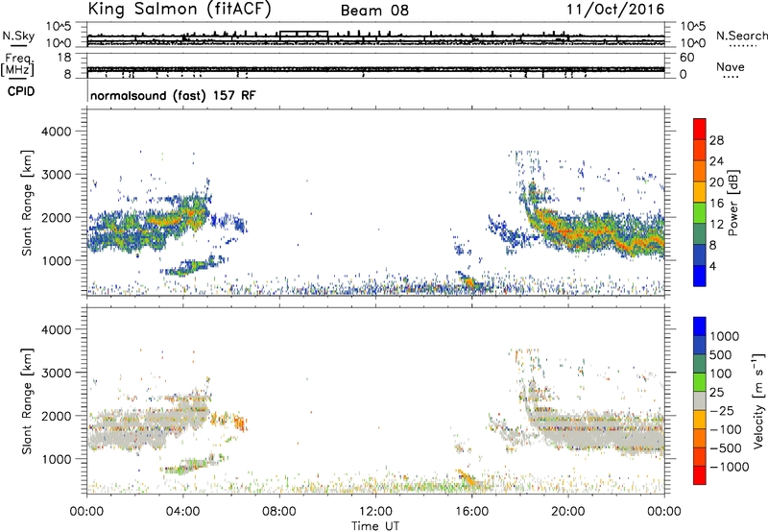Click the "4000" range tick in power panel
Image resolution: width=768 pixels, height=532 pixels.
point(56,132)
